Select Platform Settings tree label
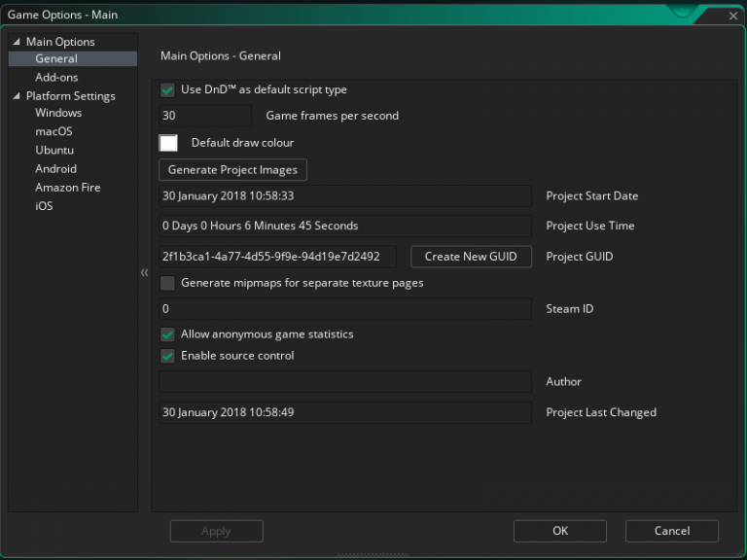The height and width of the screenshot is (560, 747). pos(70,96)
